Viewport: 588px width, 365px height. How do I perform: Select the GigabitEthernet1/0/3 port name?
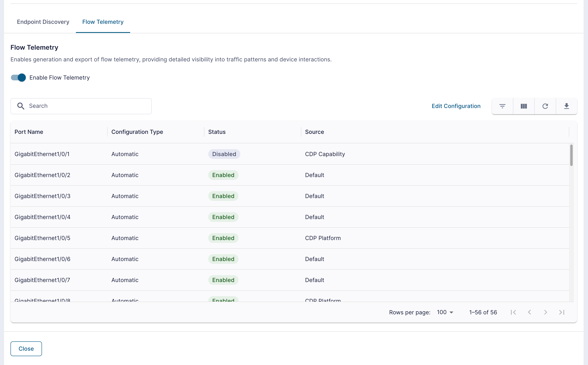(x=42, y=196)
